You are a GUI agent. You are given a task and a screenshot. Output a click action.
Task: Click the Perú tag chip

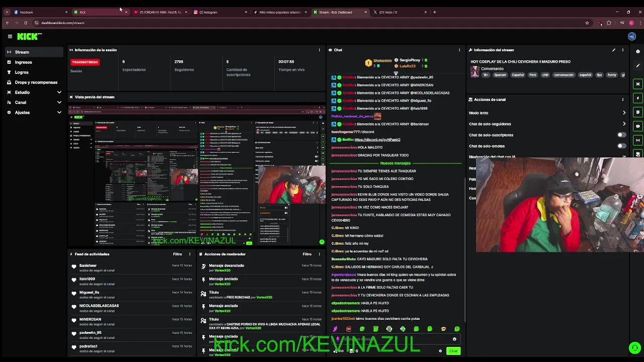[533, 75]
